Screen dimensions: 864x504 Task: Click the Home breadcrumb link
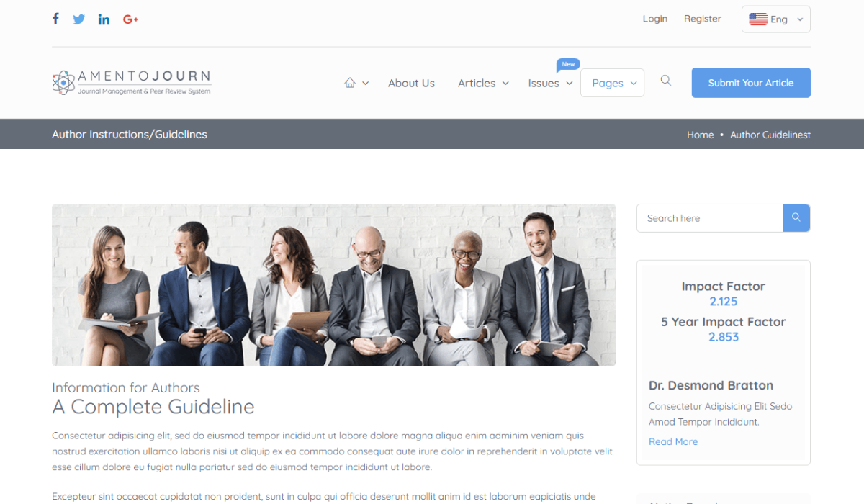click(700, 135)
